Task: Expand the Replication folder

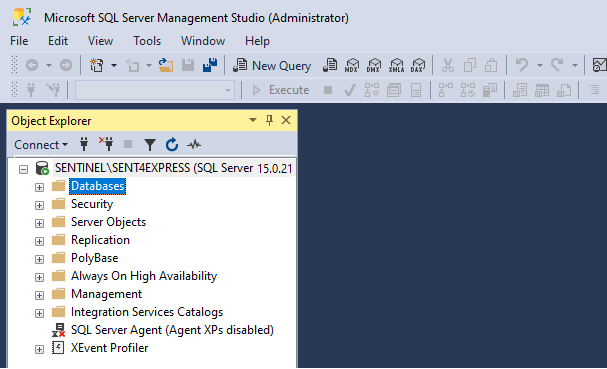Action: 39,241
